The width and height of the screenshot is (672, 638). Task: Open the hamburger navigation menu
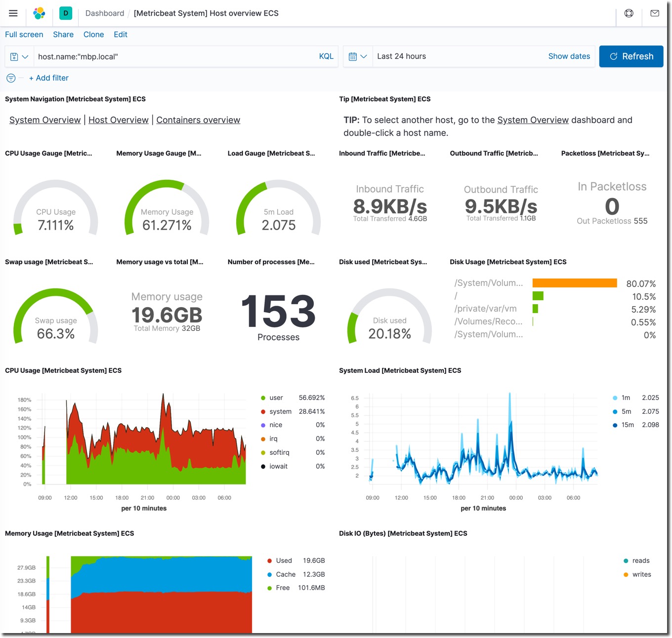point(13,13)
